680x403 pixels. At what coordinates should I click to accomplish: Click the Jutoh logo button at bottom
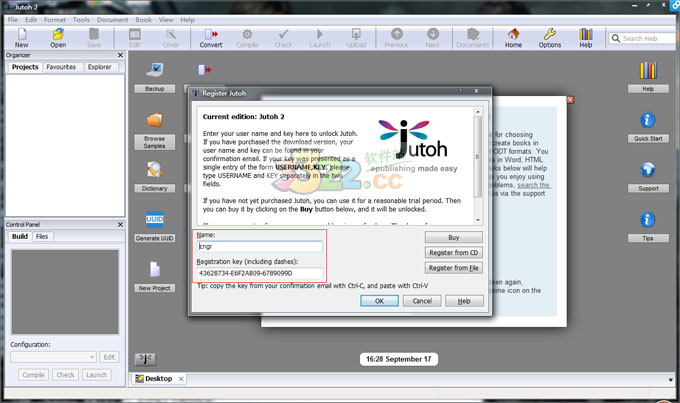145,359
